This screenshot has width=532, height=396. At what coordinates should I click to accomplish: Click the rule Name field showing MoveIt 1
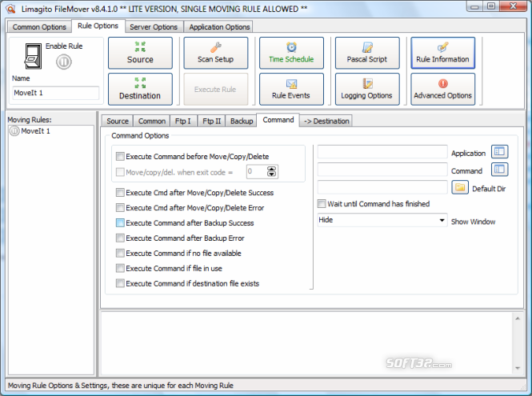(56, 93)
